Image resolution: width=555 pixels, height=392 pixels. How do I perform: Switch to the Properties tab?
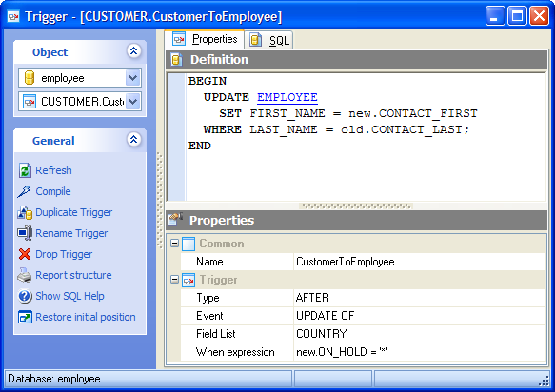tap(205, 39)
